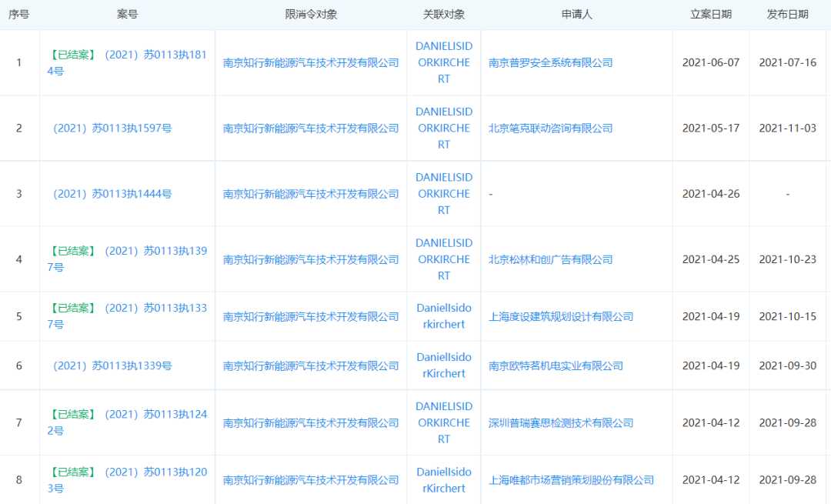Select filing date 2021-05-17

(711, 129)
